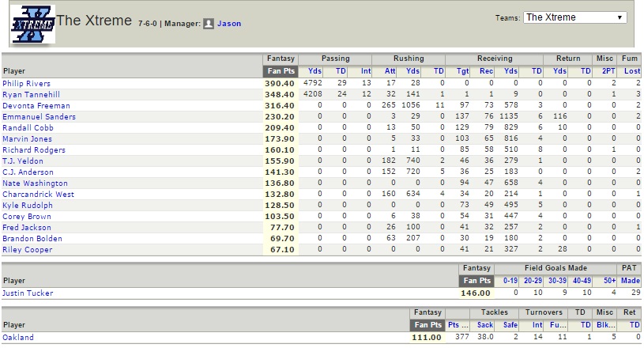Open Richard Rodgers player page
The height and width of the screenshot is (348, 644).
tap(34, 150)
